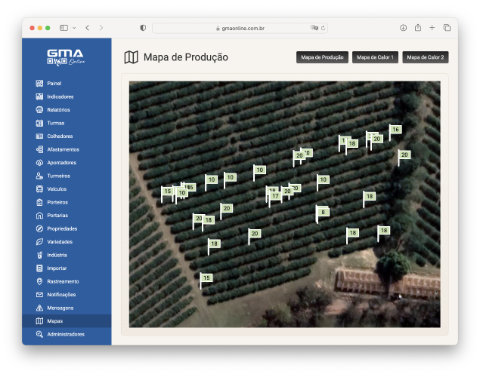Click the Mapa de Produção button
Image resolution: width=480 pixels, height=377 pixels.
point(322,57)
